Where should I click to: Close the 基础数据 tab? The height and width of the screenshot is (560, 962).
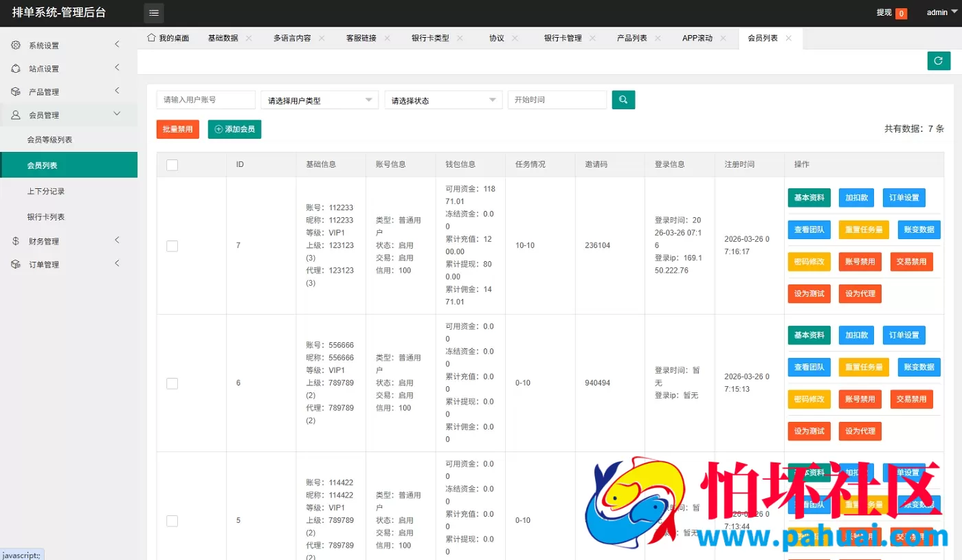click(x=249, y=38)
